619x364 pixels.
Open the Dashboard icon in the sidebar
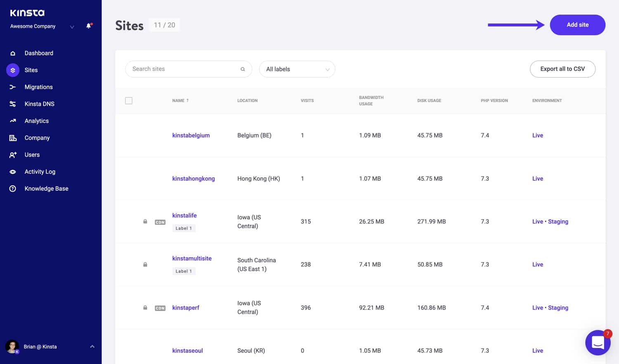point(13,53)
